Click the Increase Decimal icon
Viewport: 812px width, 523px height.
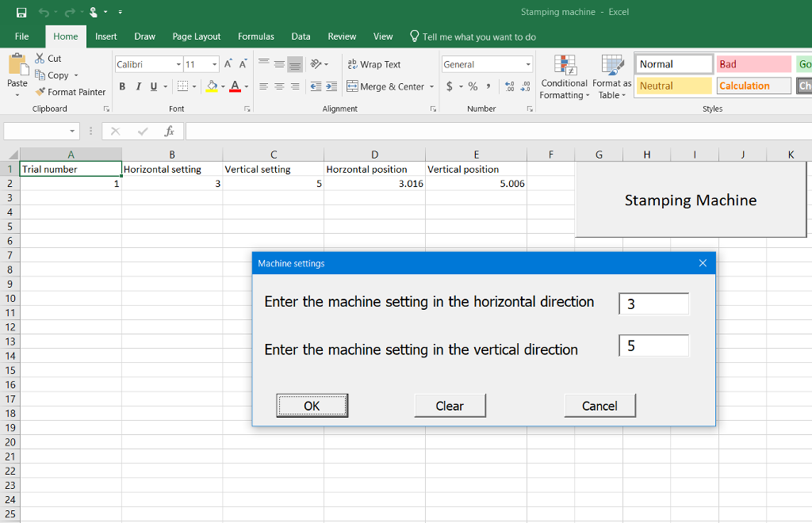[x=511, y=86]
